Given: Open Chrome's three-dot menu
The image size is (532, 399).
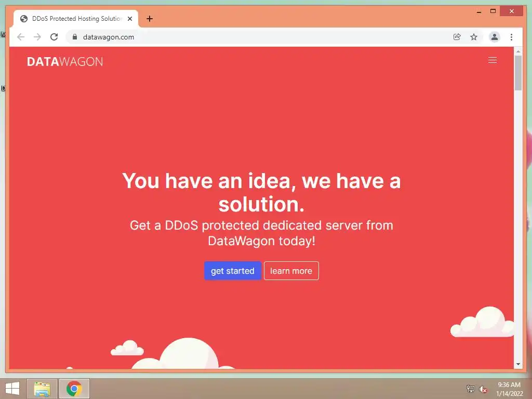Looking at the screenshot, I should 511,37.
